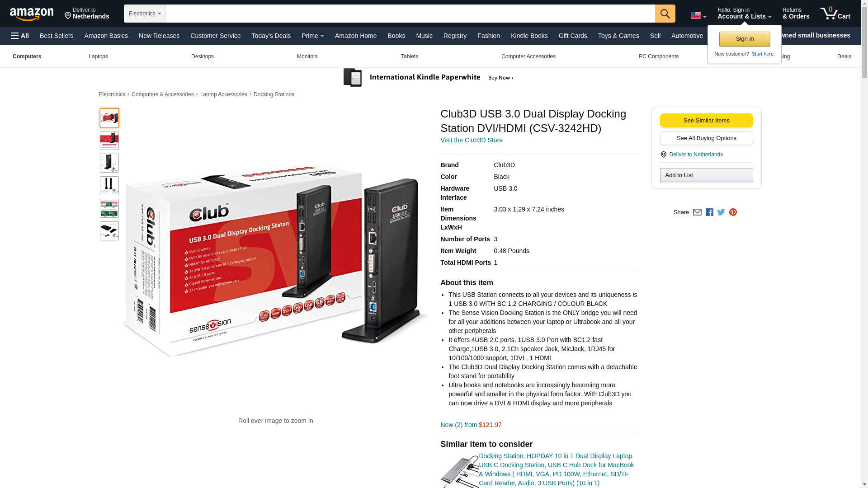Click the search magnifier button
This screenshot has width=868, height=488.
point(665,14)
